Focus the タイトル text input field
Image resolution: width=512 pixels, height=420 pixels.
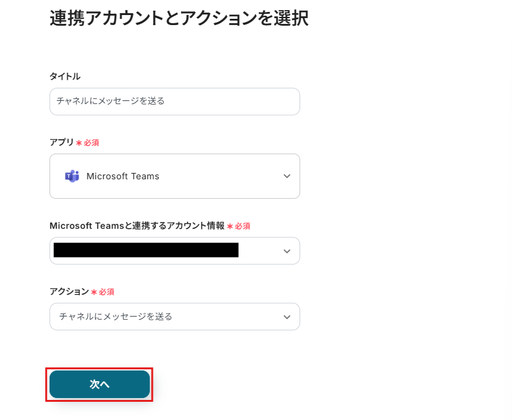coord(174,102)
